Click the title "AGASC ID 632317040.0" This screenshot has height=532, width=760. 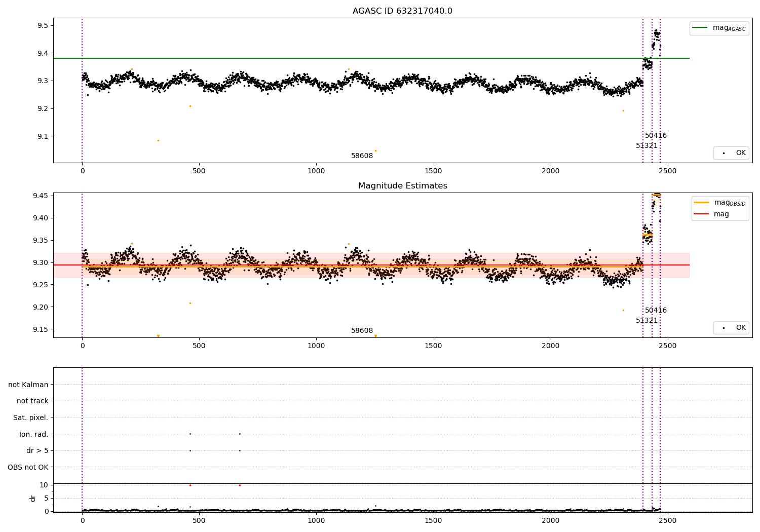(402, 11)
